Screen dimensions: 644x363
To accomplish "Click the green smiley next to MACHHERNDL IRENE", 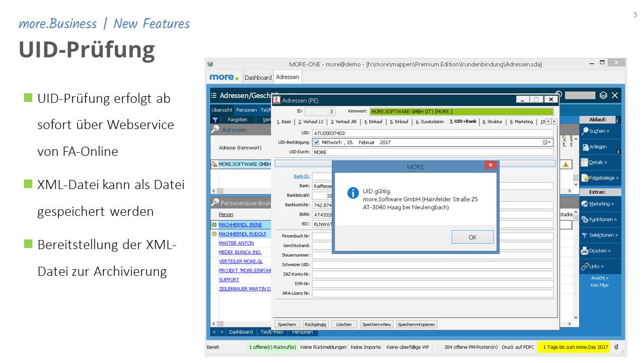I will click(214, 225).
